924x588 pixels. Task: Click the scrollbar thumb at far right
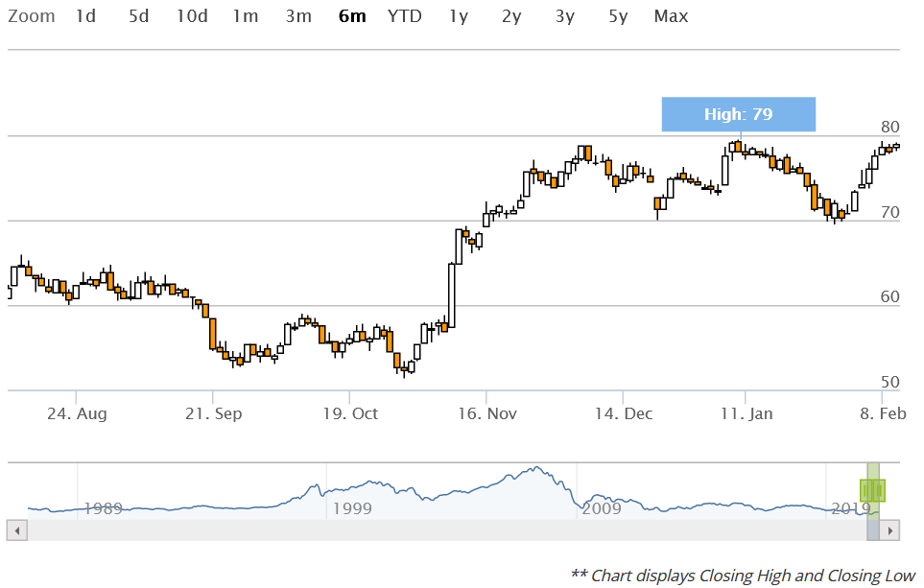[873, 529]
